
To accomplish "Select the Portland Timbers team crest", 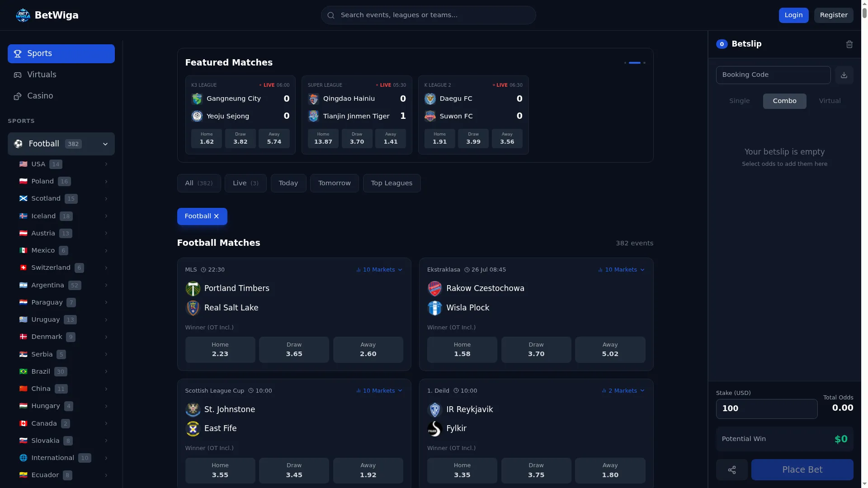I will tap(193, 288).
